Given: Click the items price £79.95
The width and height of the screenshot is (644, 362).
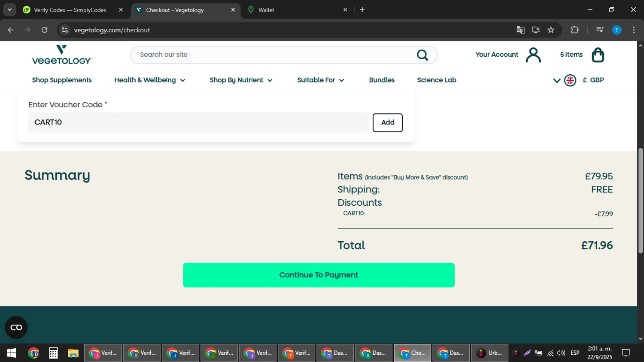Looking at the screenshot, I should click(x=599, y=176).
